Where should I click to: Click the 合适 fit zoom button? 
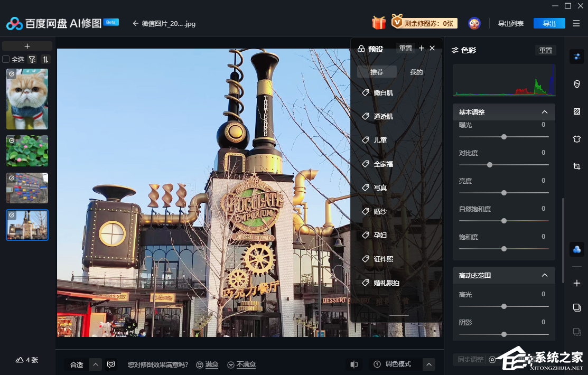[77, 364]
